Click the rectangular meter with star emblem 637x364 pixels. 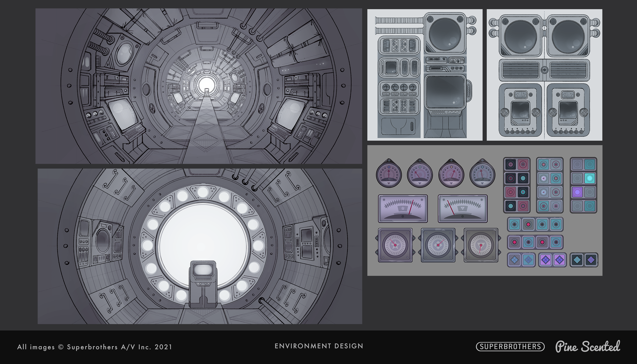403,209
